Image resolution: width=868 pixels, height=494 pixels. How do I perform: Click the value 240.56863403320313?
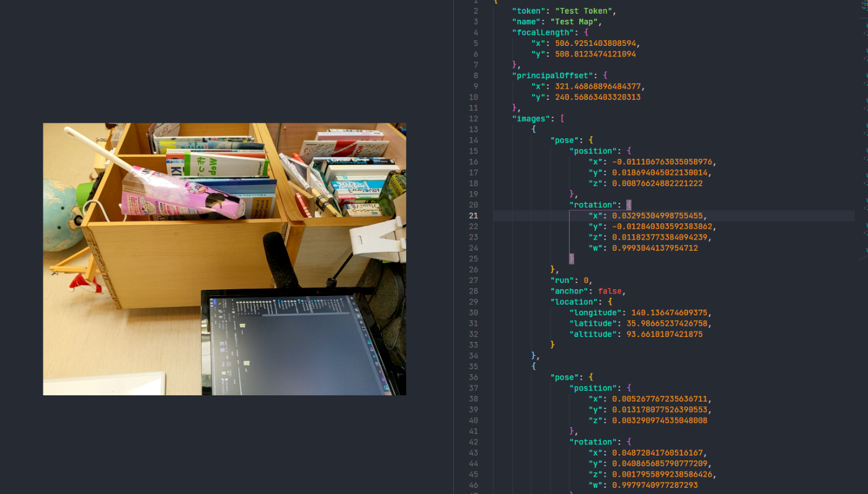pos(598,97)
